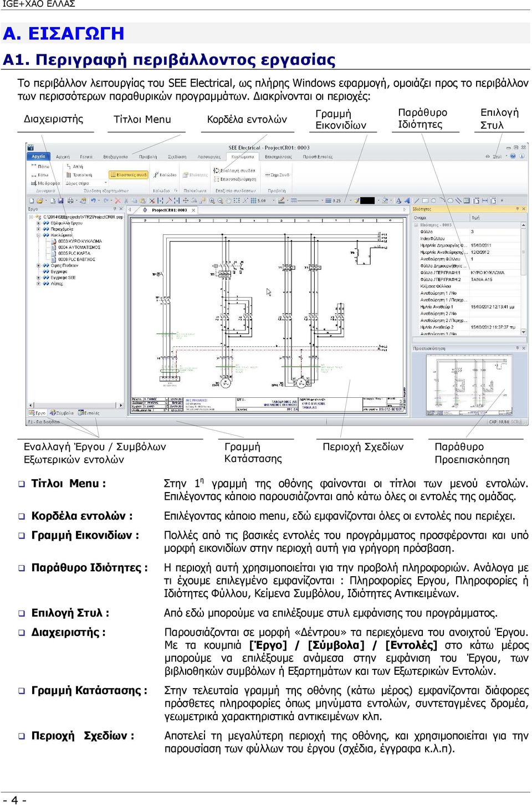Screen dimensions: 532x805
Task: Click the Open folder toolbar icon
Action: [x=40, y=201]
